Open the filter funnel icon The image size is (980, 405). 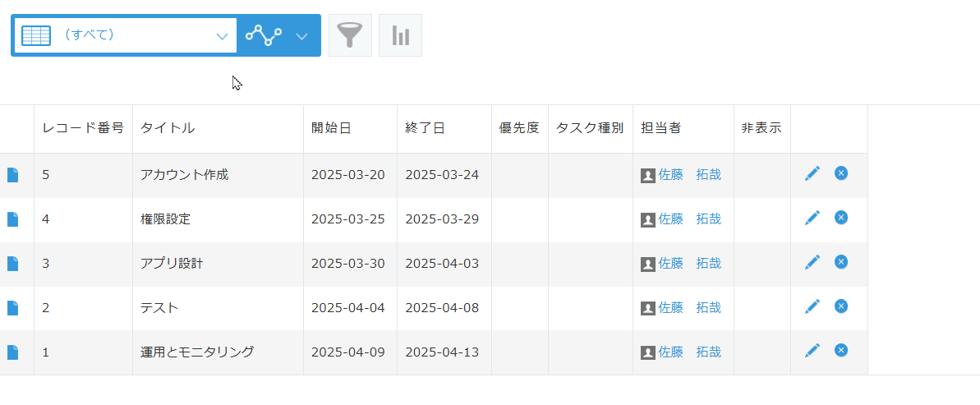(350, 35)
